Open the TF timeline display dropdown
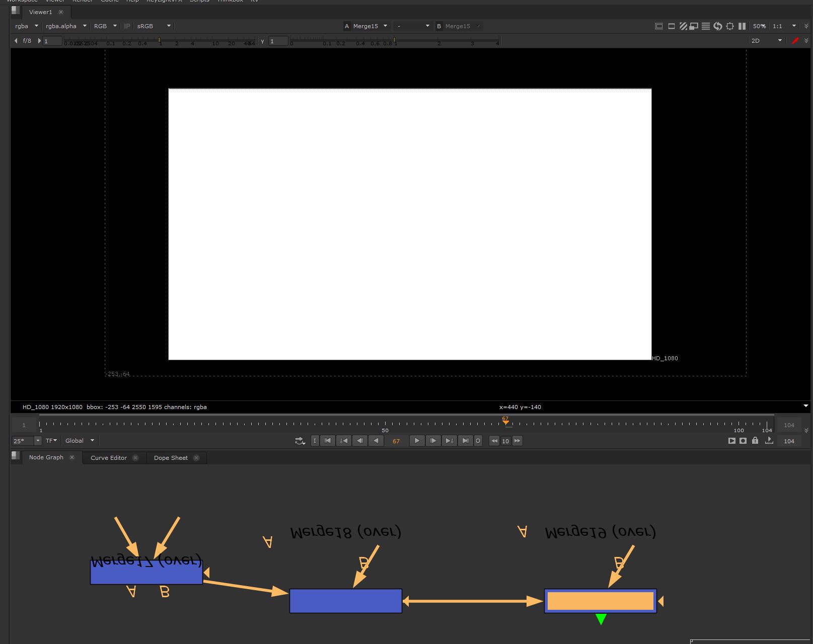Viewport: 813px width, 644px height. tap(51, 441)
